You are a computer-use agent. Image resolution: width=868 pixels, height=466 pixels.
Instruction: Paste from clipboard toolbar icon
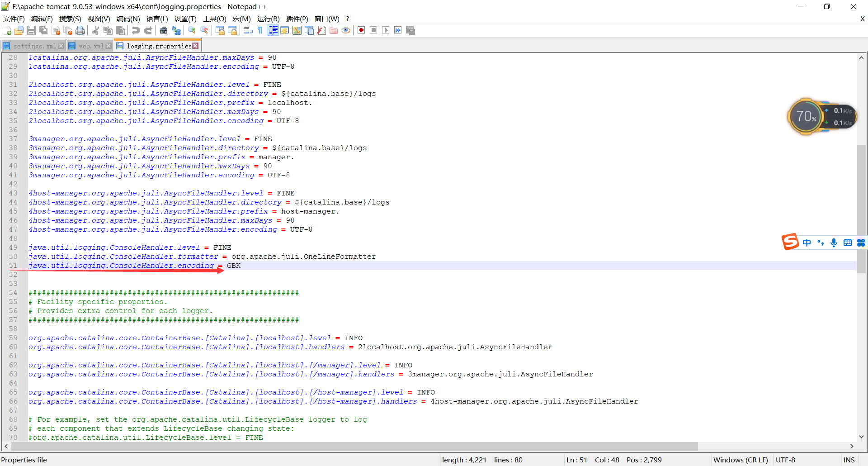pos(120,30)
